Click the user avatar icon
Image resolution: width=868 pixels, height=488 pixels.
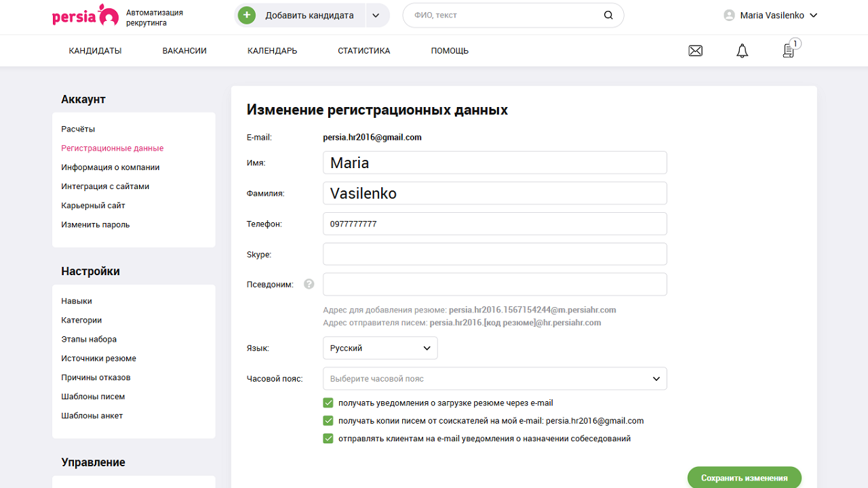click(728, 15)
